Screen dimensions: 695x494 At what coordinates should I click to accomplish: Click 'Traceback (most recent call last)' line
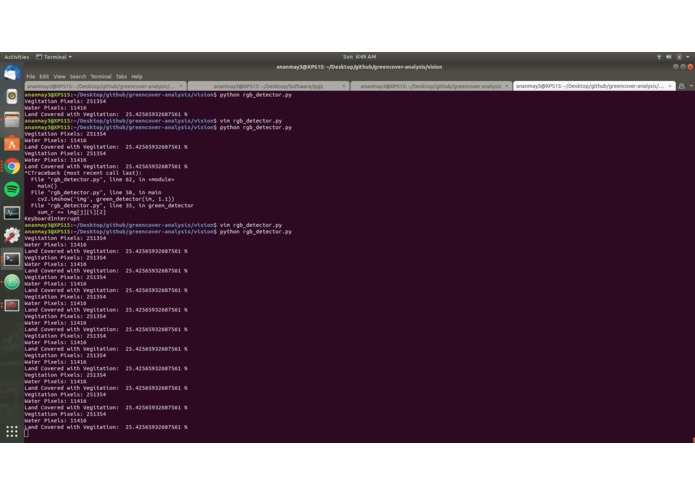[x=85, y=173]
